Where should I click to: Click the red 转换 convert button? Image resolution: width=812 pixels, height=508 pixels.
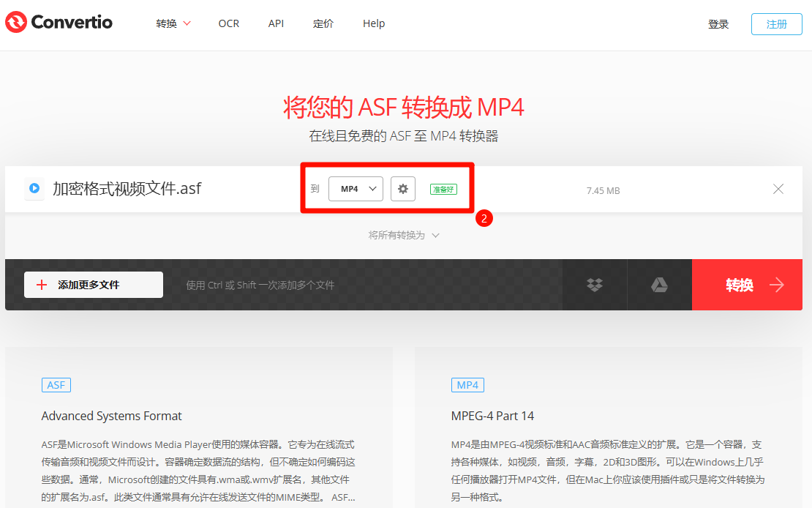[748, 285]
